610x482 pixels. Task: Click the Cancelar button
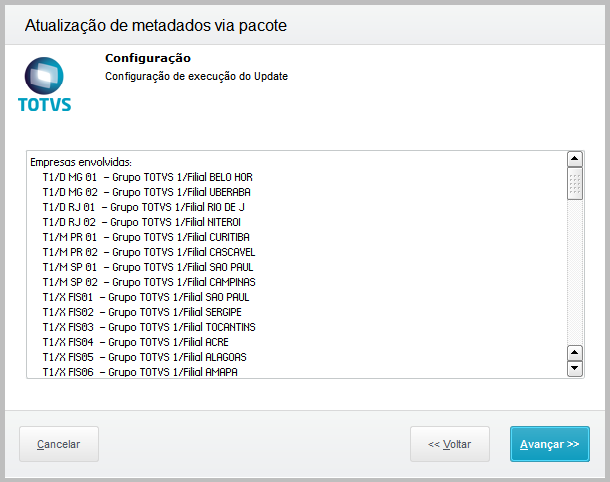click(58, 443)
